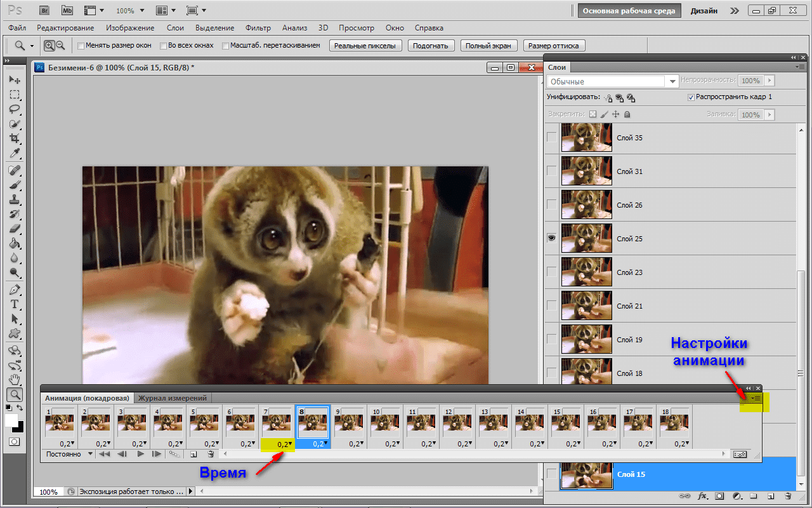812x508 pixels.
Task: Open the 'Постоянно' looping options dropdown
Action: coord(69,454)
